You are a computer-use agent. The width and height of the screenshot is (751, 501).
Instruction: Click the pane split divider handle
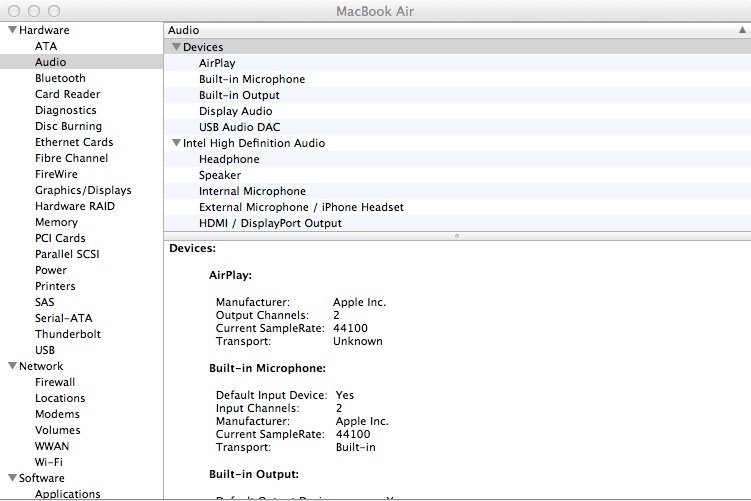coord(457,236)
